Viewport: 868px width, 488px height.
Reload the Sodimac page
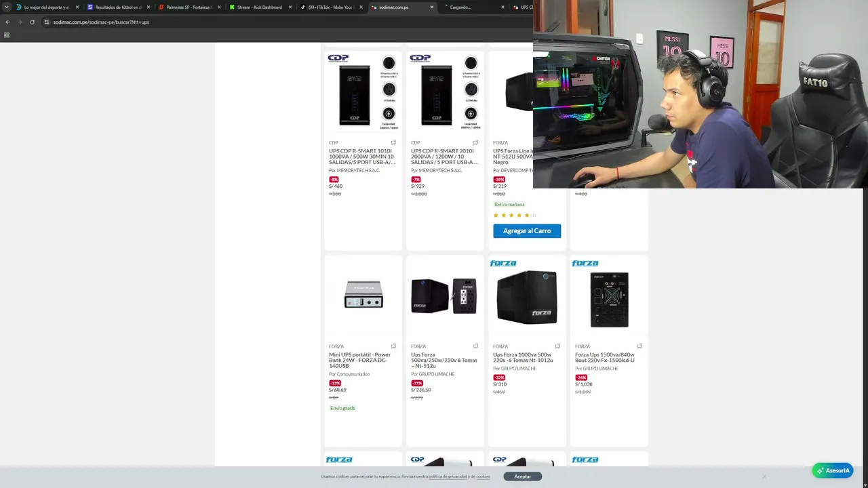pos(32,22)
